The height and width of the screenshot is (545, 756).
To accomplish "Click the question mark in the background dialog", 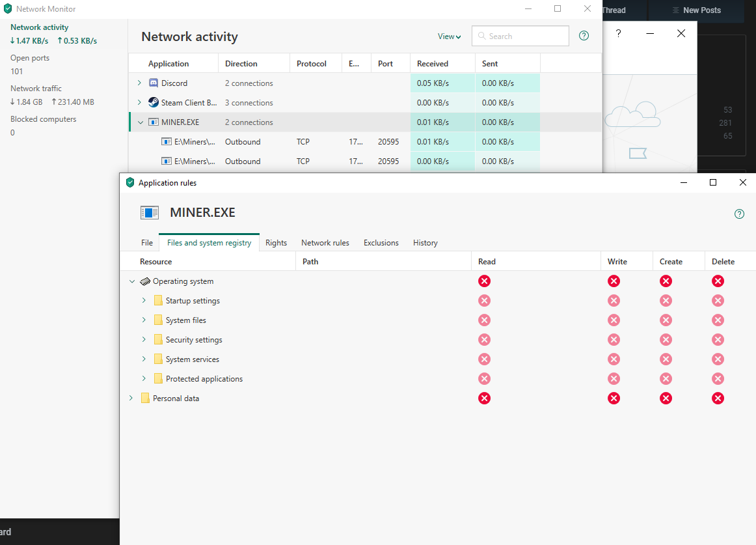I will click(618, 33).
